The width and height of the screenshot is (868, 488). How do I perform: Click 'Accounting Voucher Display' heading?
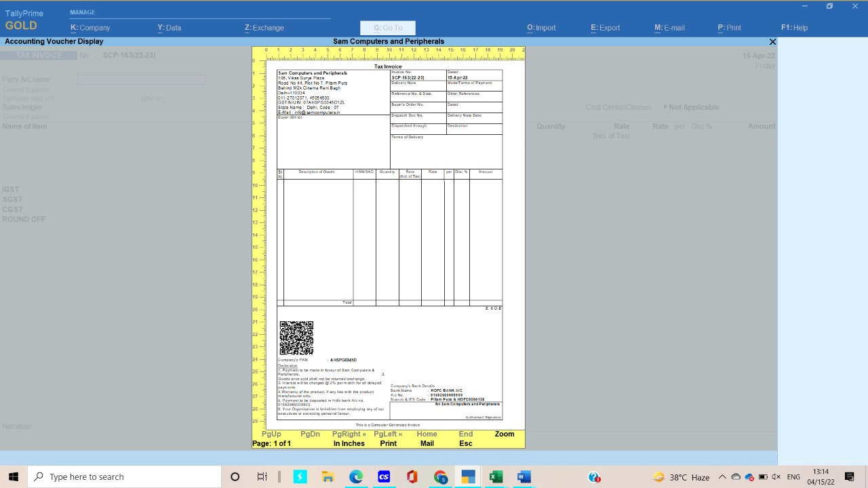coord(54,41)
